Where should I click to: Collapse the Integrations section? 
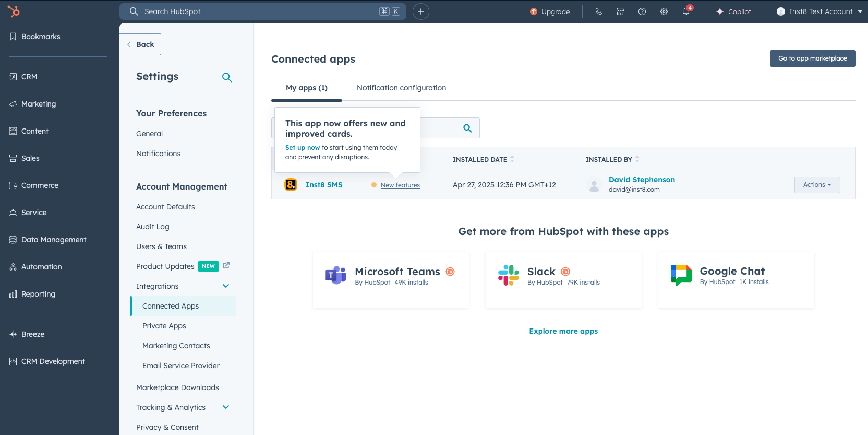click(226, 286)
